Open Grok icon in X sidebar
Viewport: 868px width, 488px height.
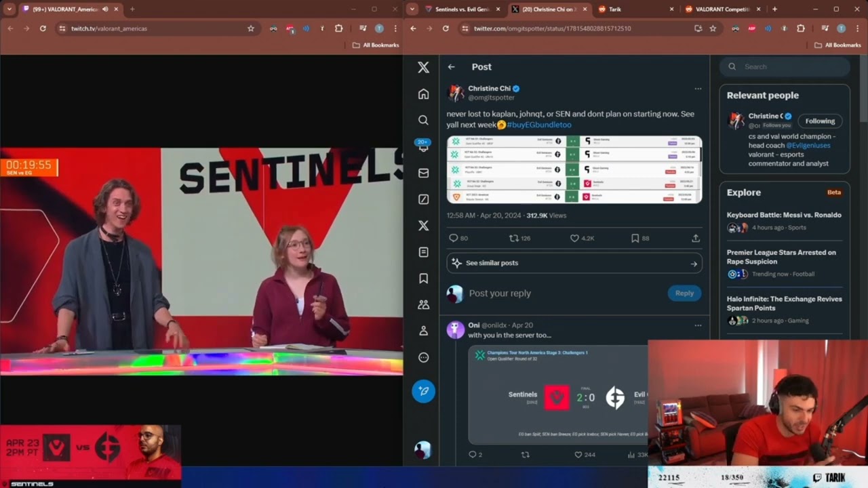point(423,199)
